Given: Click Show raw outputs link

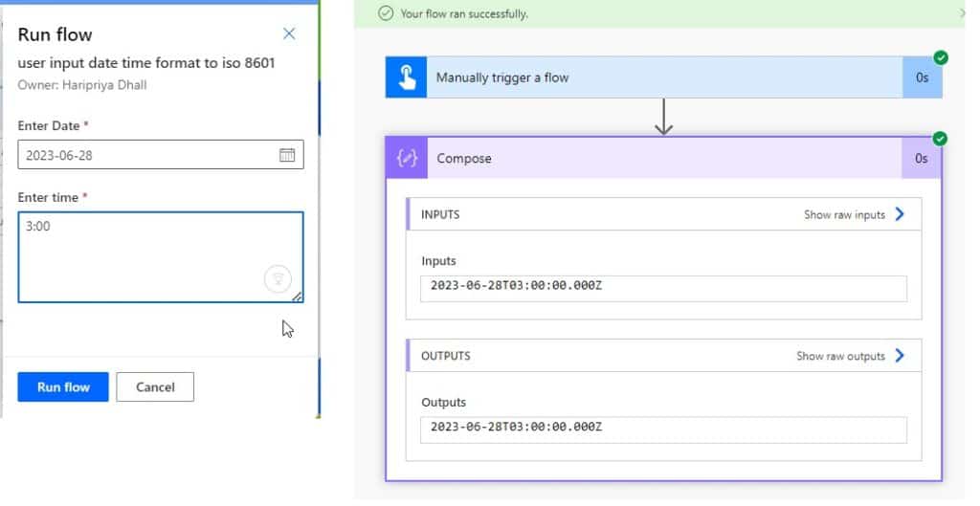Looking at the screenshot, I should pyautogui.click(x=840, y=356).
